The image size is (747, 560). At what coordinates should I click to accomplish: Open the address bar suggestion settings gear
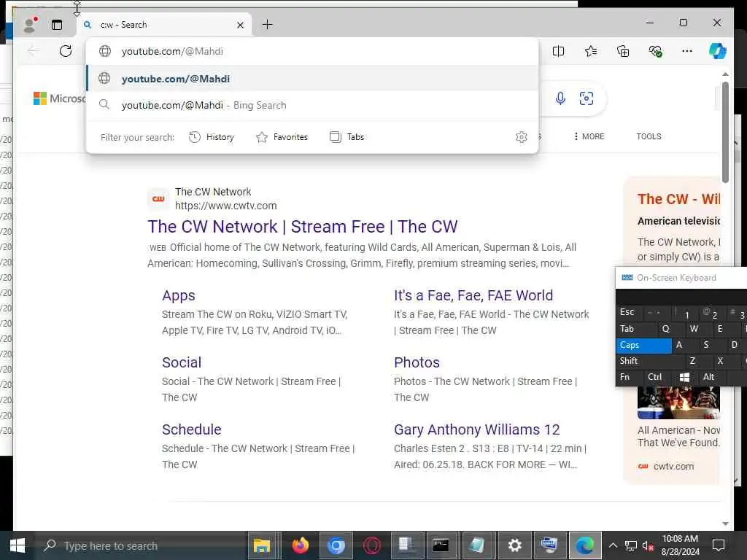point(521,137)
